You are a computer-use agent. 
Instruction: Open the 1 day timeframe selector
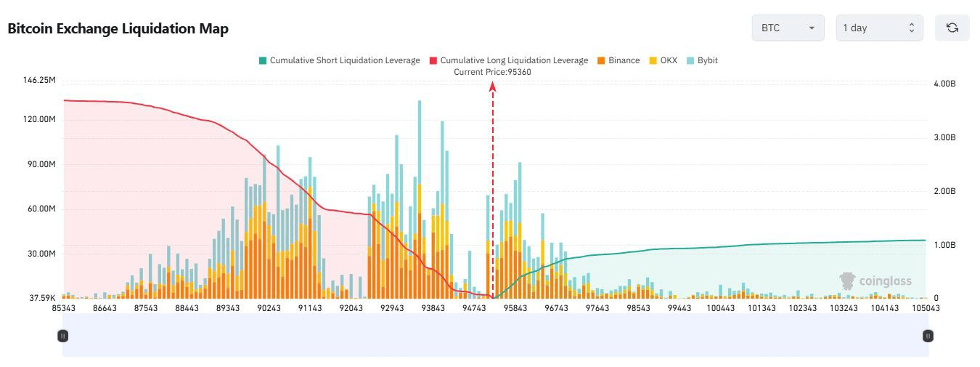(x=880, y=28)
